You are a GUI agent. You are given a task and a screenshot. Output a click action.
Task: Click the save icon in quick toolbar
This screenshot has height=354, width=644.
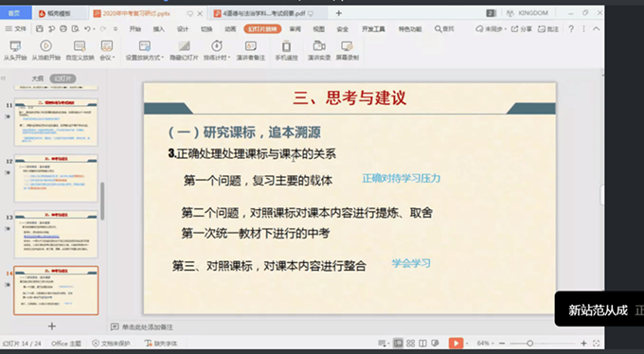(40, 28)
